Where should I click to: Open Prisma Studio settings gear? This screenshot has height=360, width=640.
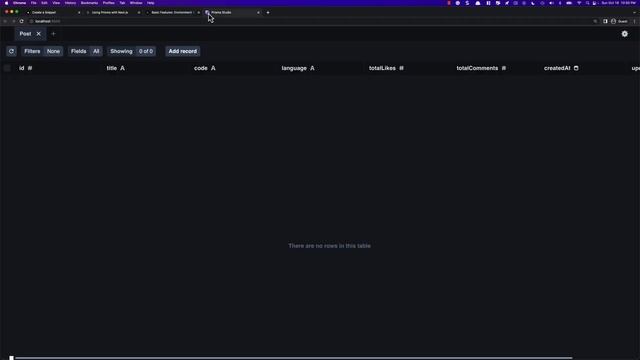(x=624, y=34)
